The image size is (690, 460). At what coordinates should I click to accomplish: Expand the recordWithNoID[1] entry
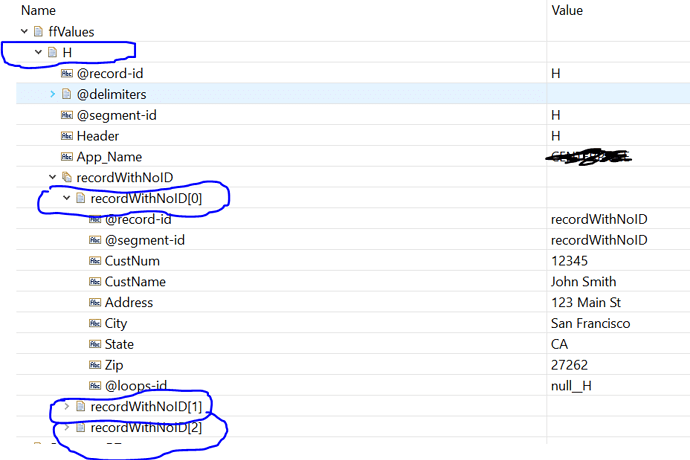tap(66, 406)
